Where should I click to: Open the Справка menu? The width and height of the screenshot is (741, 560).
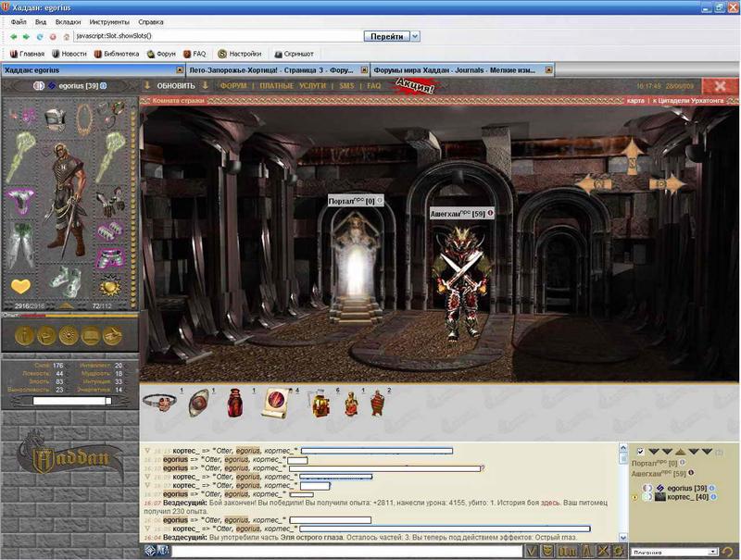click(151, 21)
